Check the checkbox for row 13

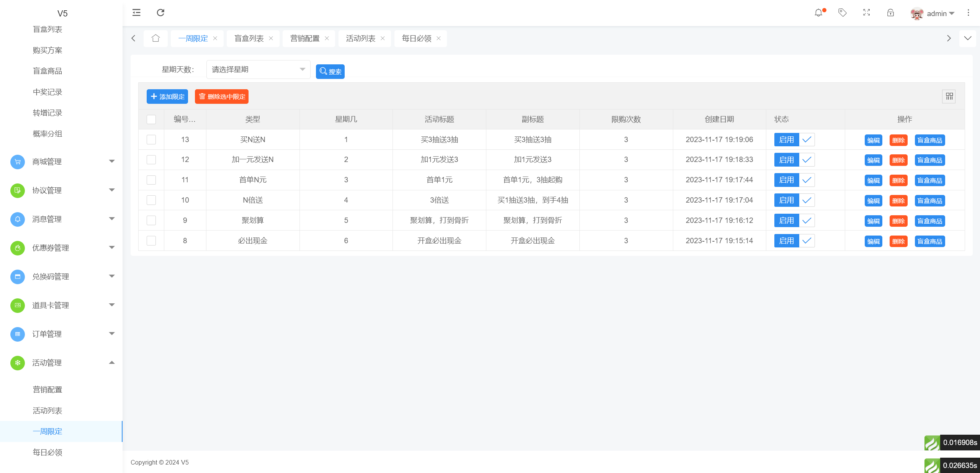click(151, 139)
